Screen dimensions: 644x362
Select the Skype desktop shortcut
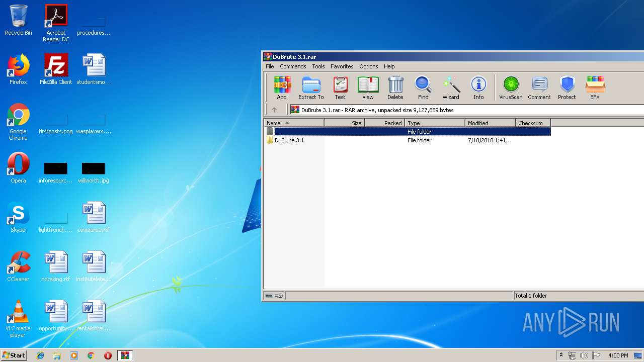click(x=18, y=217)
